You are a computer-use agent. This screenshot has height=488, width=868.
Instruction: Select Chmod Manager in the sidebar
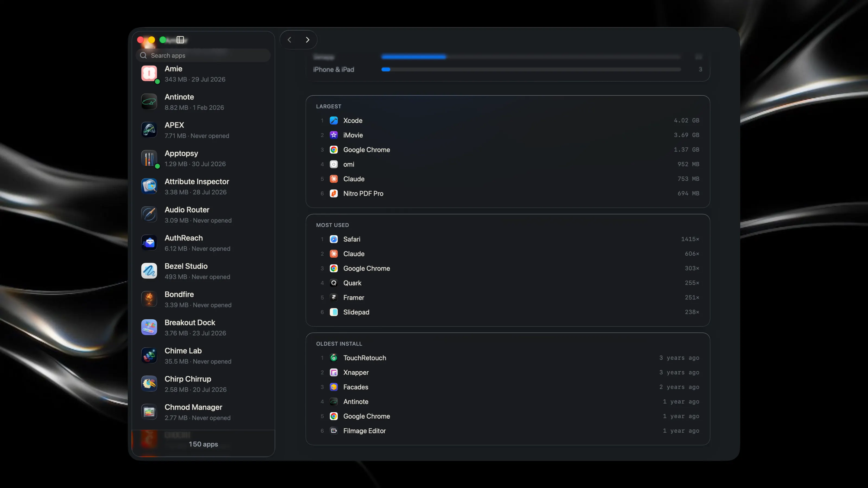[x=203, y=412]
